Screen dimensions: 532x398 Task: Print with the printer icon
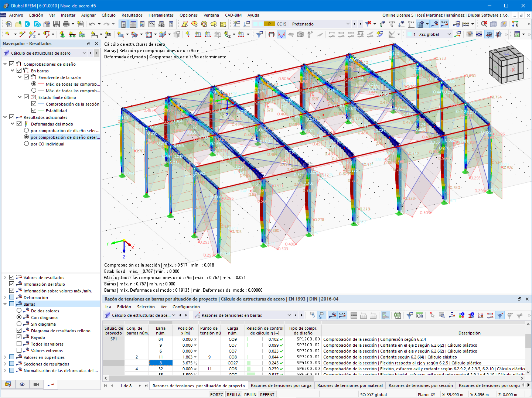pyautogui.click(x=66, y=24)
